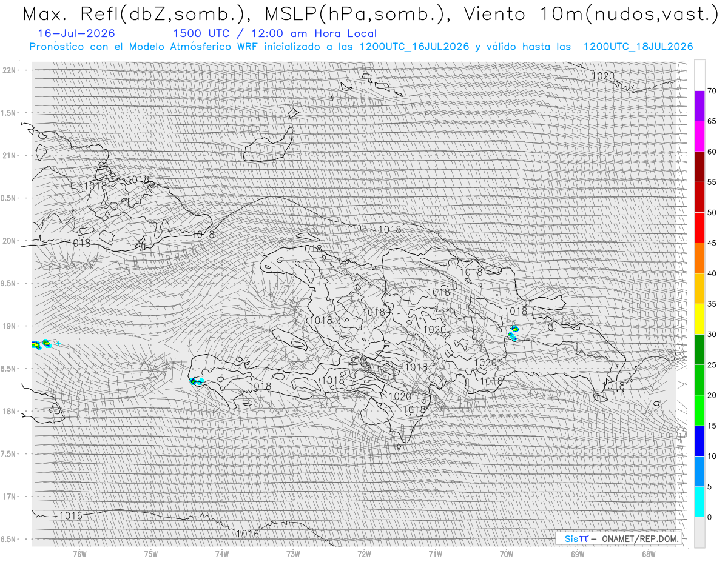Click the gold 35–40 dBZ color band
The image size is (728, 562).
pos(699,289)
